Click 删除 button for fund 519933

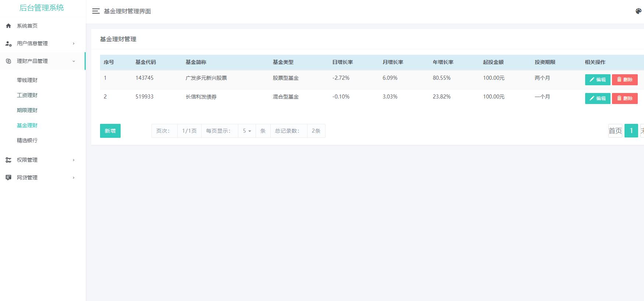pos(625,98)
